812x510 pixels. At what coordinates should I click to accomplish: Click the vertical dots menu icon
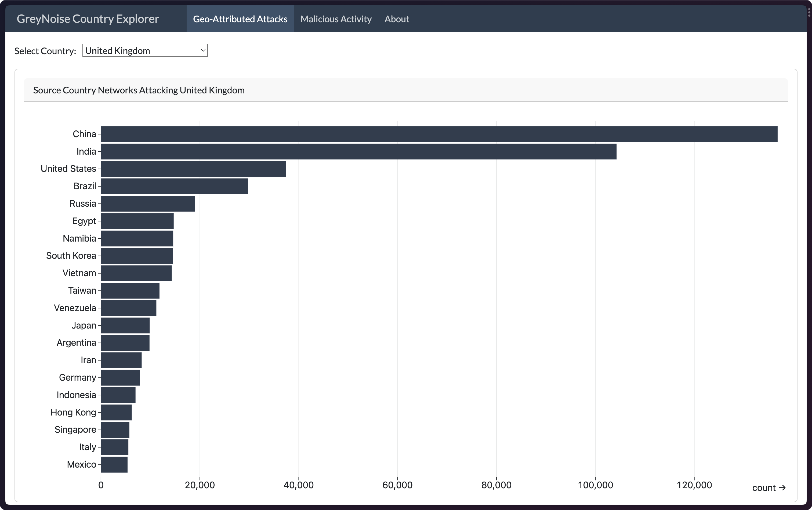click(809, 12)
